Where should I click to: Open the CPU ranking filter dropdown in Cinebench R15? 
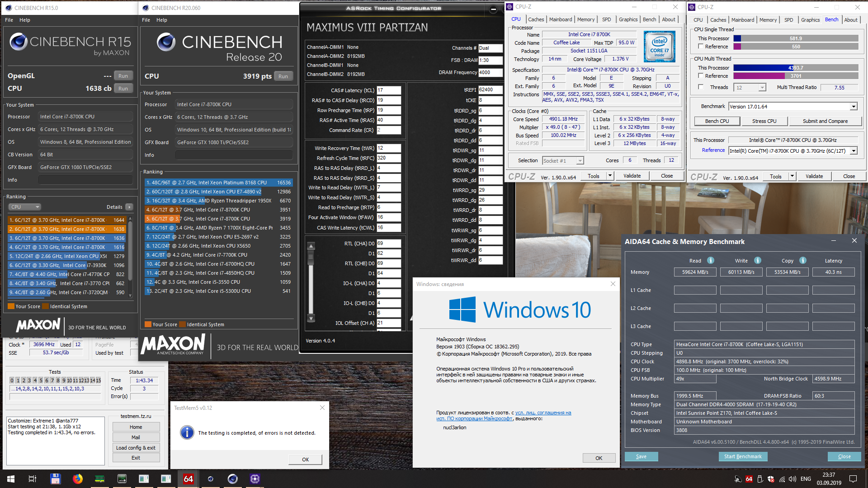(25, 207)
